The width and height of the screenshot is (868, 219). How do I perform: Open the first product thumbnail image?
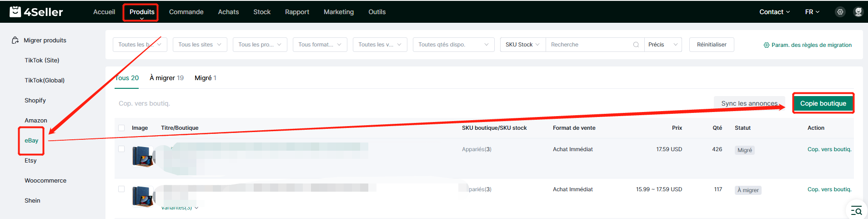pos(143,156)
